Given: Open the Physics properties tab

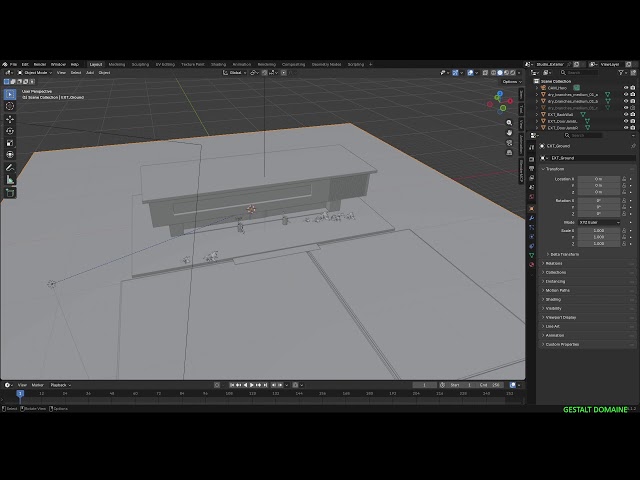Looking at the screenshot, I should 531,237.
